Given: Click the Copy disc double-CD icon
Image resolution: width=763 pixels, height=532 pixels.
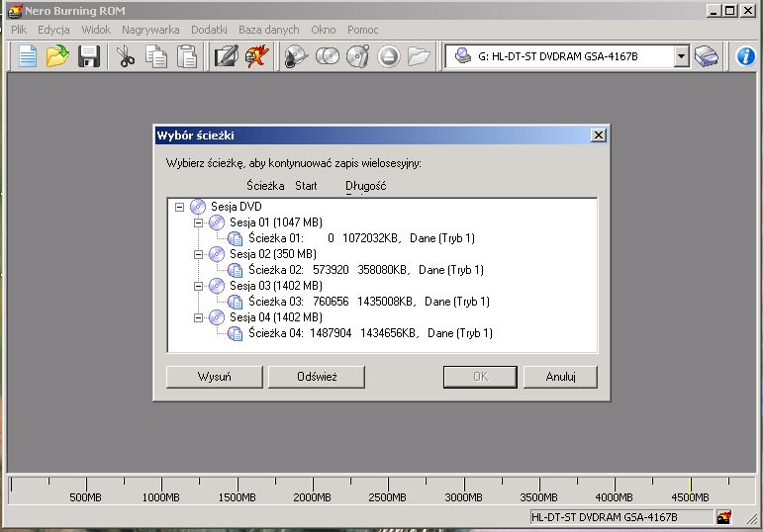Looking at the screenshot, I should (x=328, y=56).
